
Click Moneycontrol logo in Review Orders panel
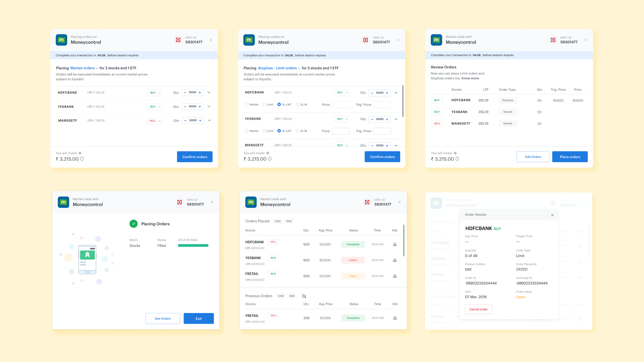click(436, 40)
